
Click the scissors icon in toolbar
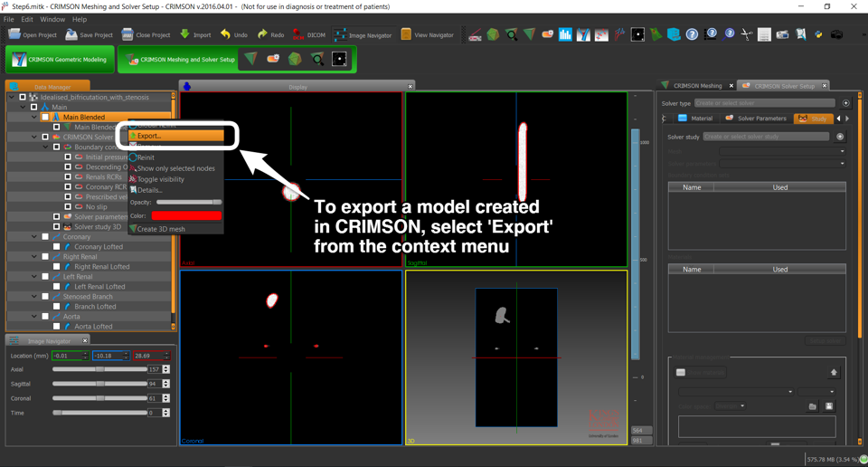coord(746,34)
